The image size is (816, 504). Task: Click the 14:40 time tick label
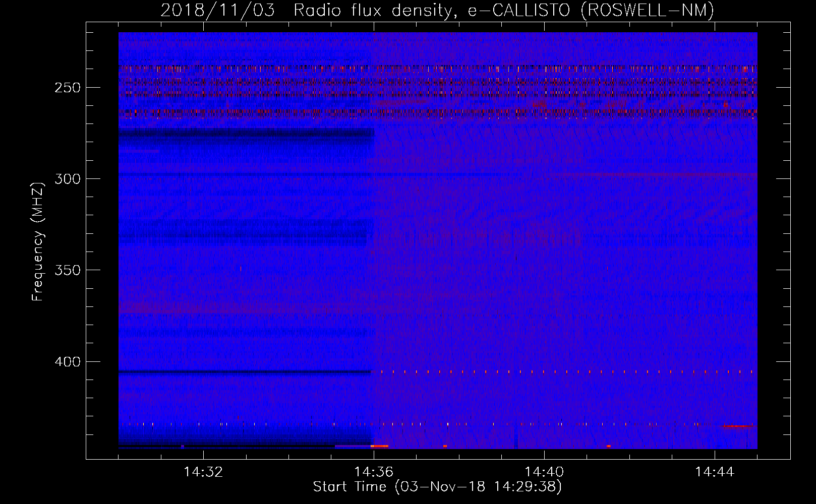point(544,472)
